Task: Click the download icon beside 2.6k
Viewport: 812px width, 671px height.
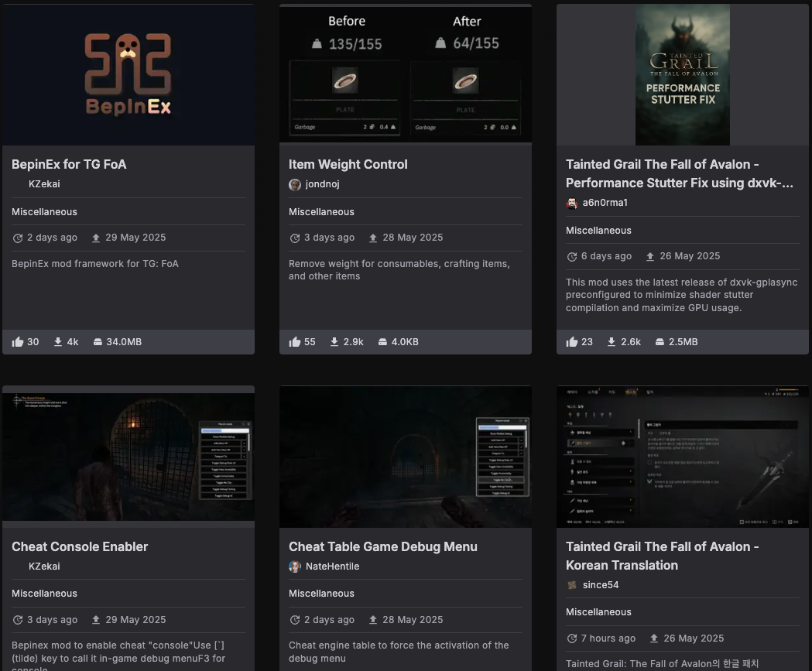Action: click(612, 342)
